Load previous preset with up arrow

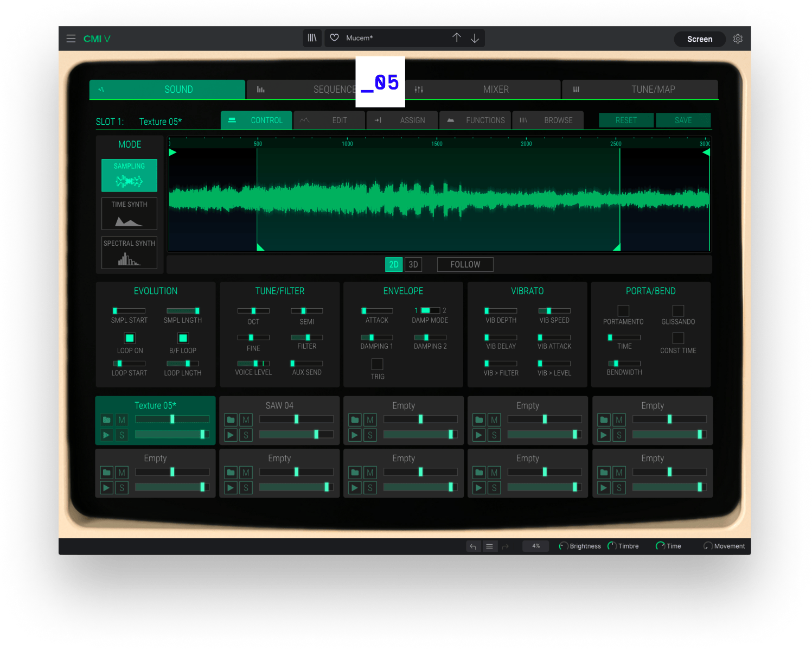click(x=457, y=37)
